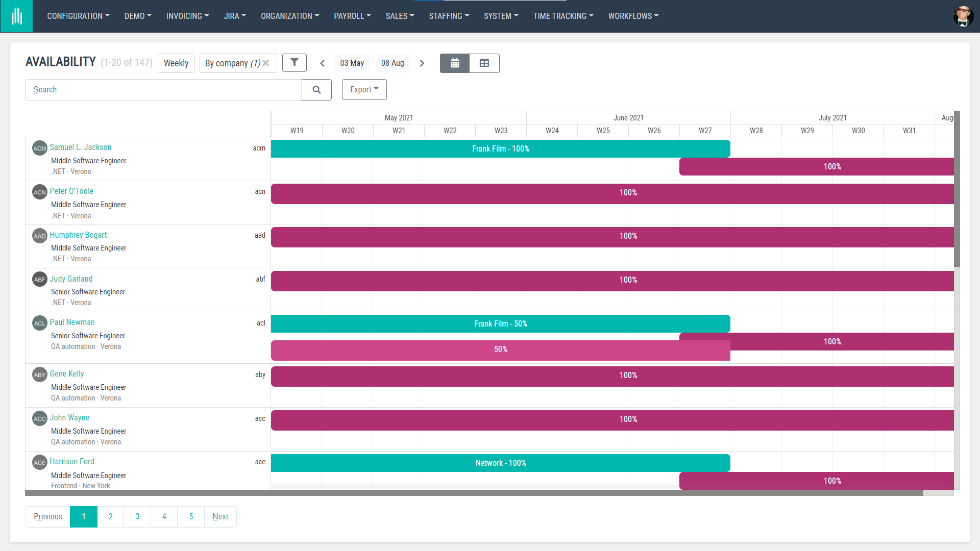Switch to table view icon
This screenshot has height=551, width=980.
pyautogui.click(x=484, y=63)
